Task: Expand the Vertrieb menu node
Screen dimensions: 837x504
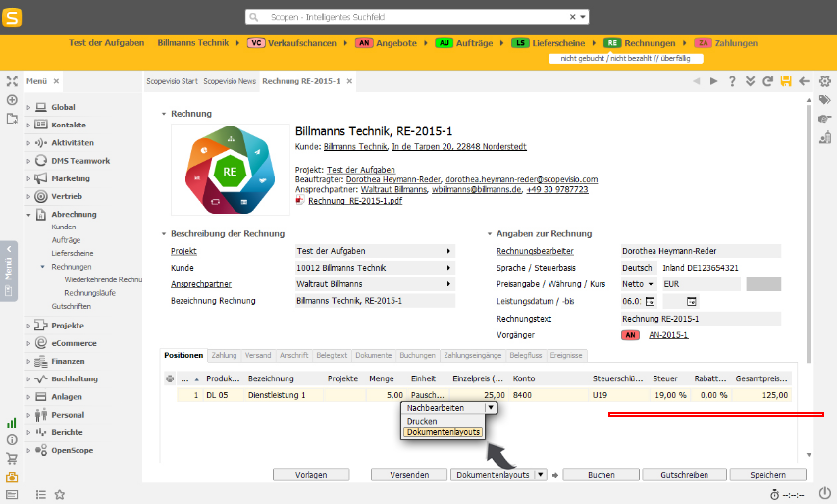Action: point(28,196)
